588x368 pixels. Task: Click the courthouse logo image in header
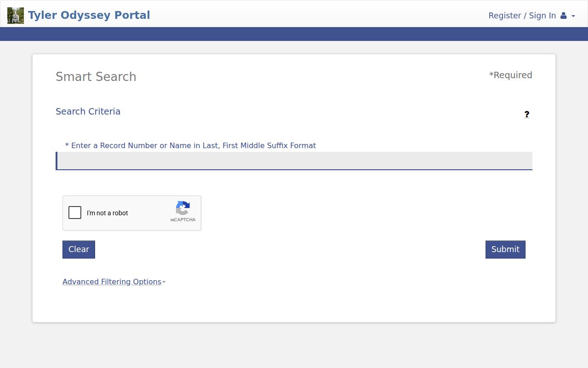click(16, 16)
